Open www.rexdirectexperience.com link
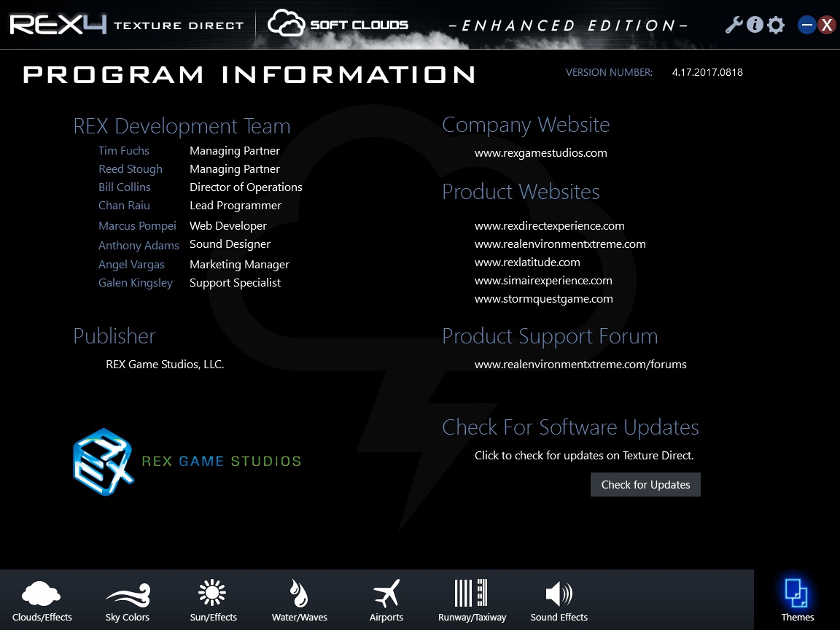Image resolution: width=840 pixels, height=630 pixels. click(x=549, y=226)
